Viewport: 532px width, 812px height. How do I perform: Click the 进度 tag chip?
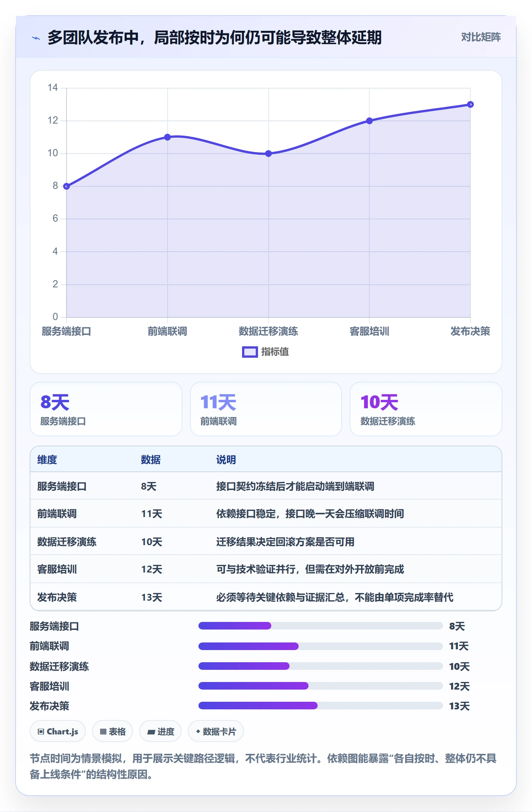coord(160,731)
